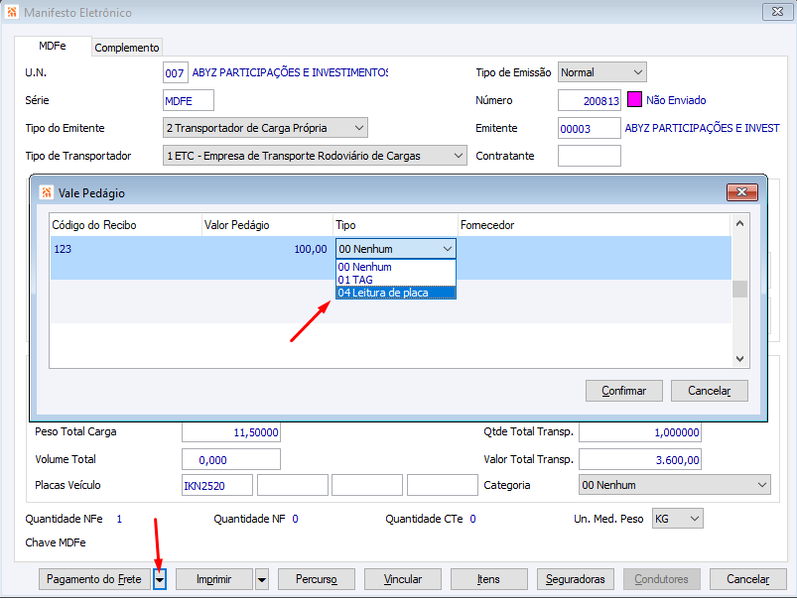Collapse the Tipo combo box in grid
797x599 pixels.
pyautogui.click(x=447, y=249)
